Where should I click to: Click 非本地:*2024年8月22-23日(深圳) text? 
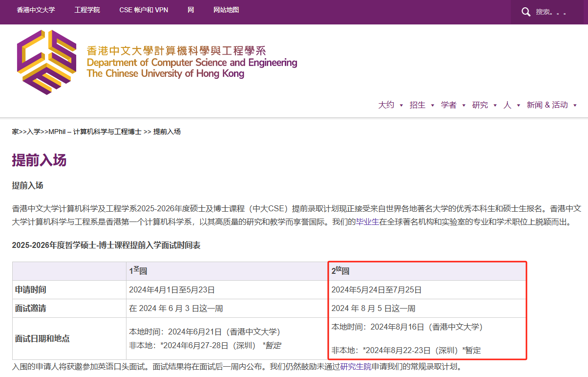[395, 350]
